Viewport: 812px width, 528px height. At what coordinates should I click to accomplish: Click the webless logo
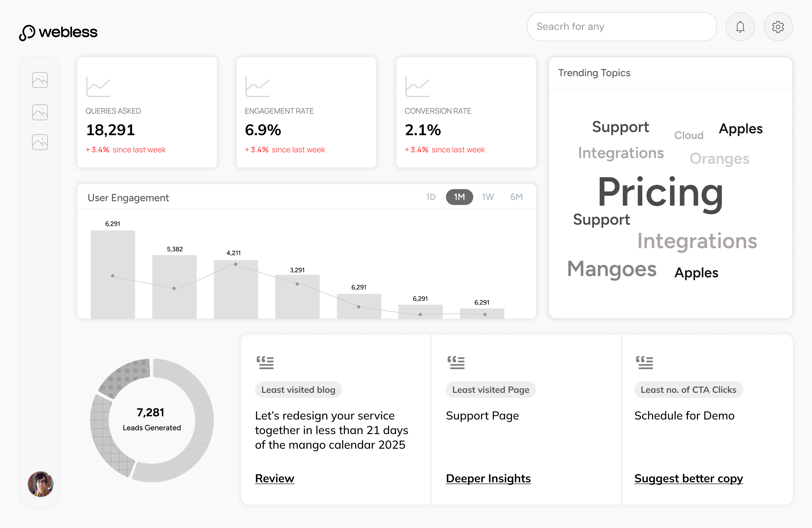58,32
